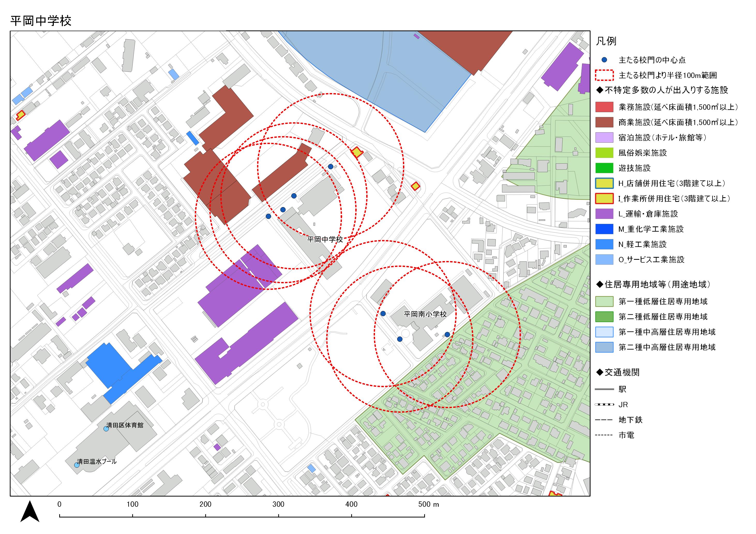
Task: Click the 平岡中学校 page title
Action: tap(41, 21)
